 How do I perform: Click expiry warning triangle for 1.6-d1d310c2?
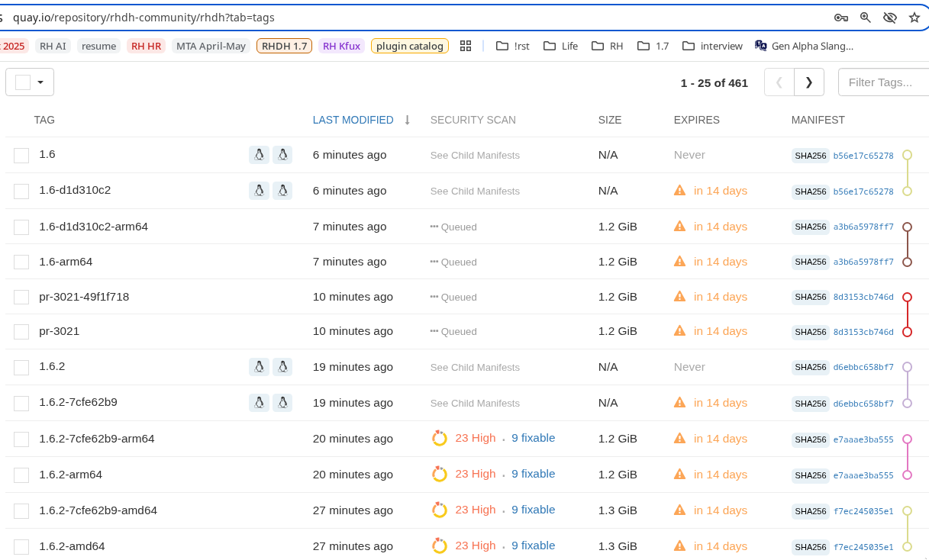pos(679,190)
